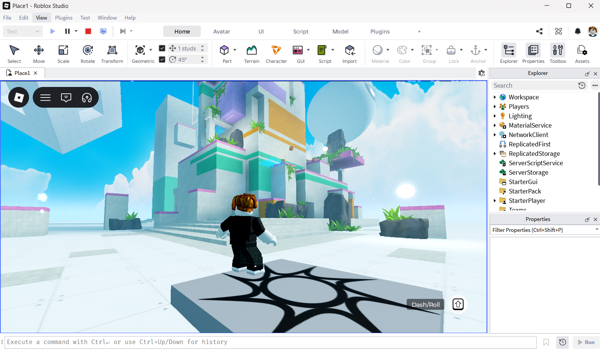The width and height of the screenshot is (600, 364).
Task: Open the viewport settings gear icon
Action: [x=482, y=73]
